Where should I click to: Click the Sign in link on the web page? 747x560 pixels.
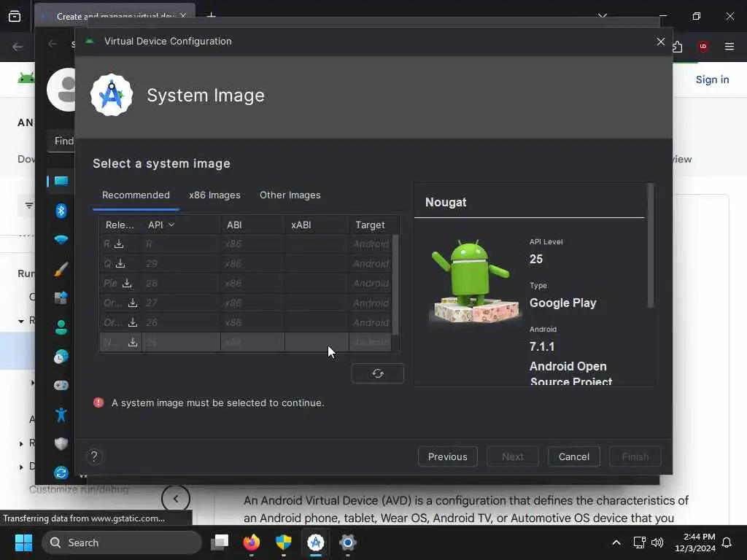click(x=712, y=79)
